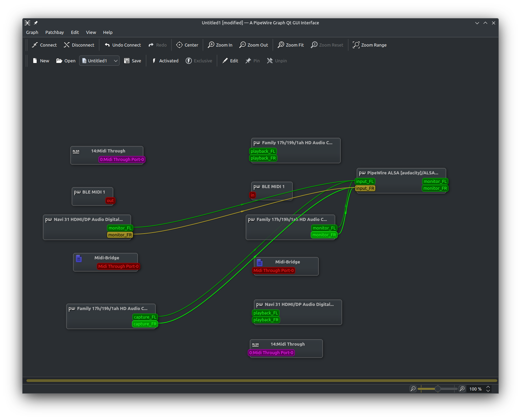
Task: Click the zoom percentage spinner arrows
Action: click(x=488, y=389)
